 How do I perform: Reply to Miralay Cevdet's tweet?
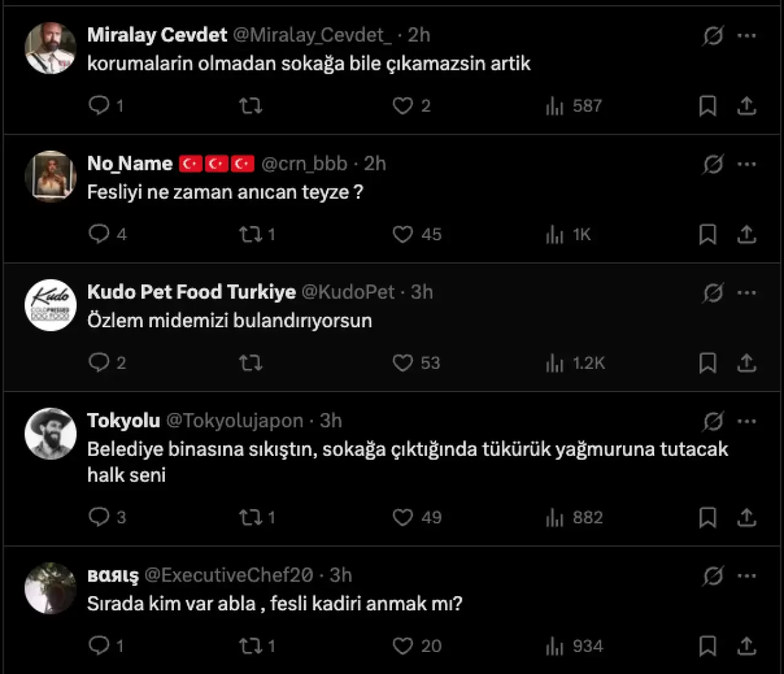point(99,105)
